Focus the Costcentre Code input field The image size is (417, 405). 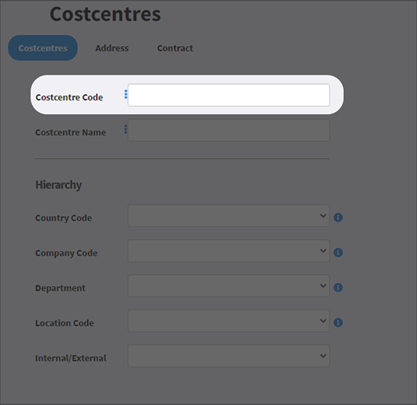pos(229,95)
